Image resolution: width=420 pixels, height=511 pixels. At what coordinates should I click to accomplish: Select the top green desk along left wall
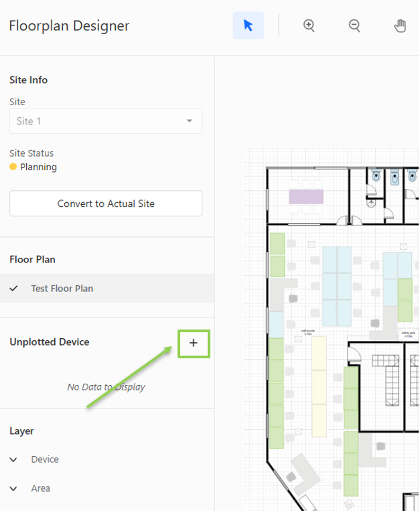pyautogui.click(x=277, y=244)
